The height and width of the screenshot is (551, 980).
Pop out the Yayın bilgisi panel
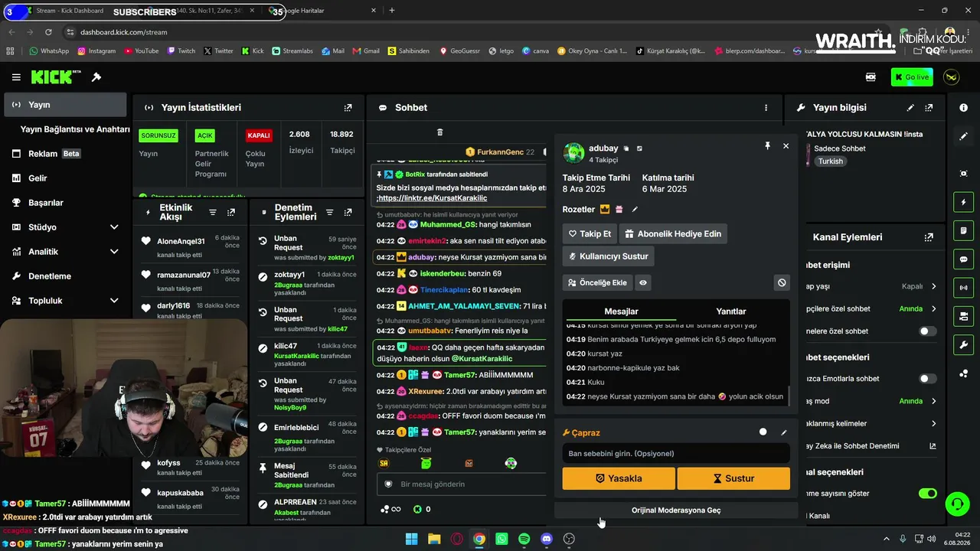tap(929, 108)
